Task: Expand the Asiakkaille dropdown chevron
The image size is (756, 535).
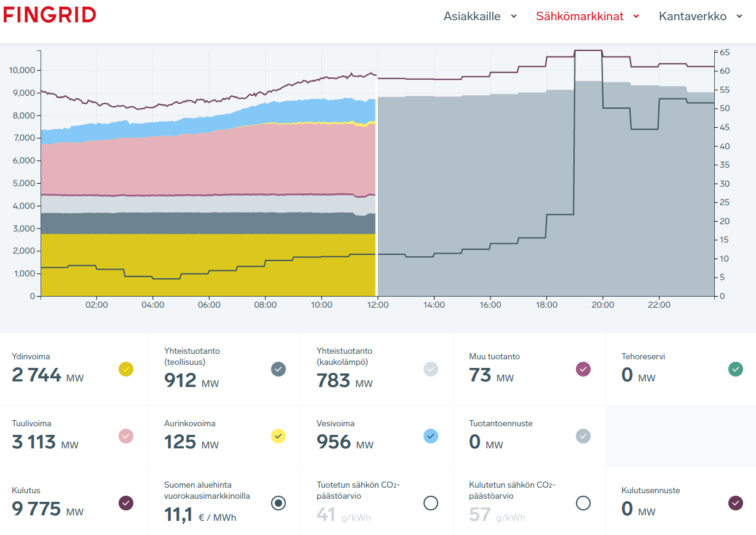Action: tap(514, 17)
